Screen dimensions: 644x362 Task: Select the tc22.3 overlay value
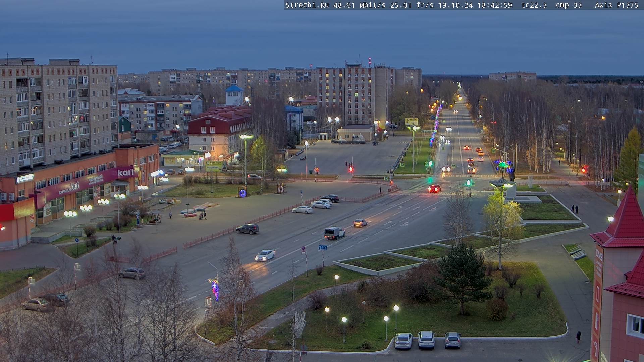click(534, 5)
